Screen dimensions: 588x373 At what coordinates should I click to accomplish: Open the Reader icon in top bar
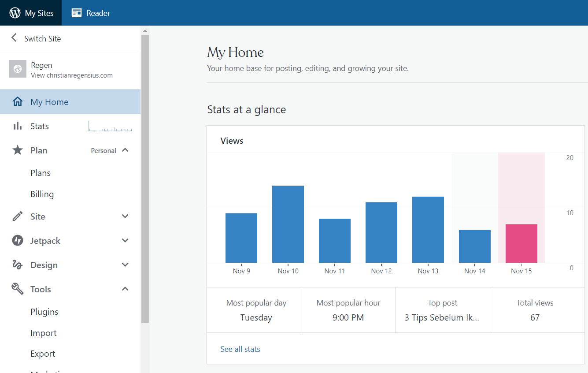tap(77, 13)
